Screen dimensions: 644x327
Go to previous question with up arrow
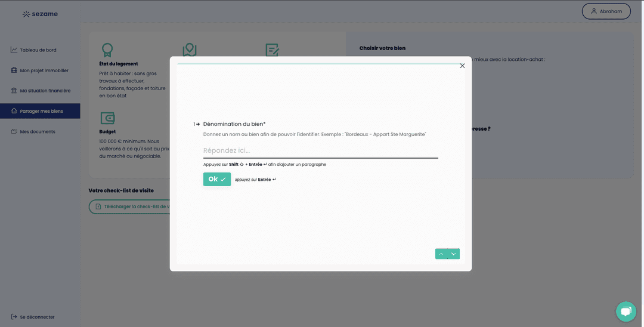coord(441,254)
